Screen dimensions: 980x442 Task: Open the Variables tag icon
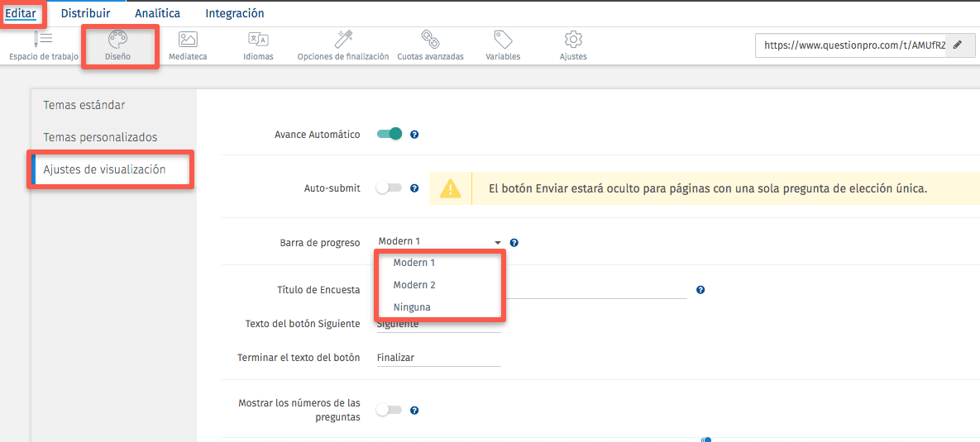503,40
